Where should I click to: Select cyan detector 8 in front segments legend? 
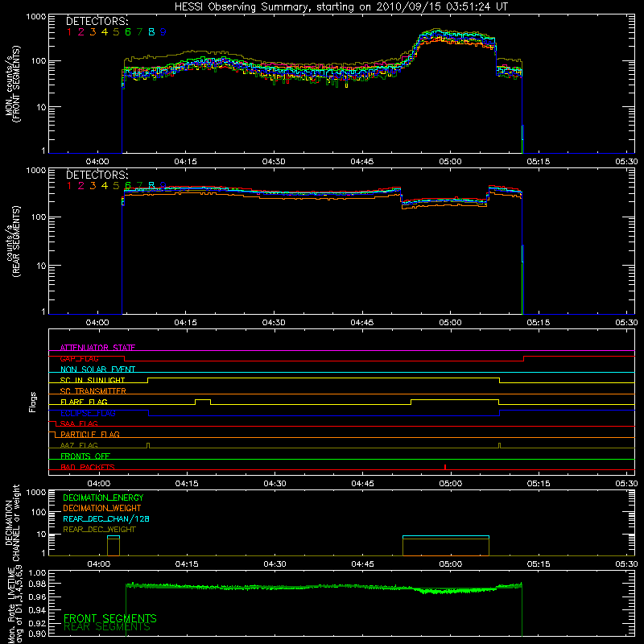[x=151, y=32]
